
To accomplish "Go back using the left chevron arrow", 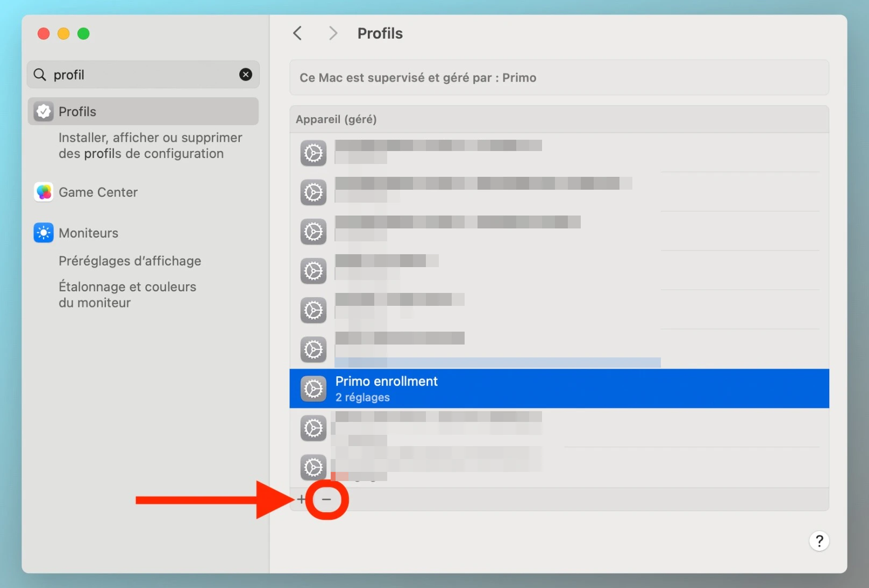I will [x=297, y=33].
